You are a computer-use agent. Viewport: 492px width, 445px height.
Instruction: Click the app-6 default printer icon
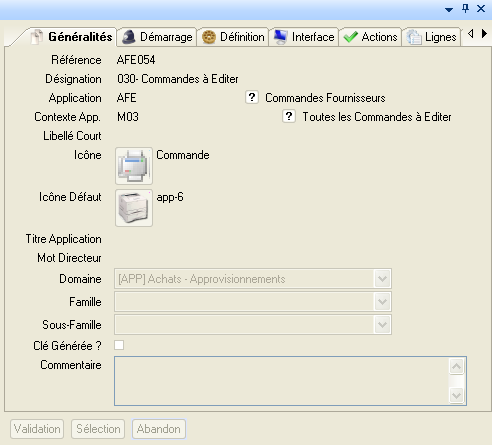(134, 208)
